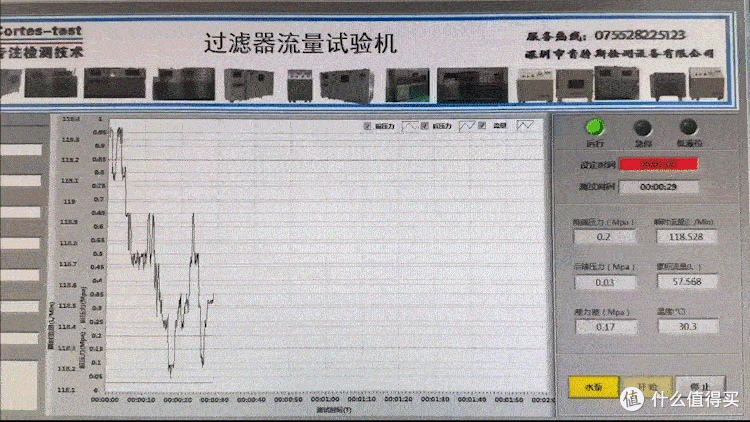Click the line style icon after 流量 legend
This screenshot has width=750, height=422.
525,126
